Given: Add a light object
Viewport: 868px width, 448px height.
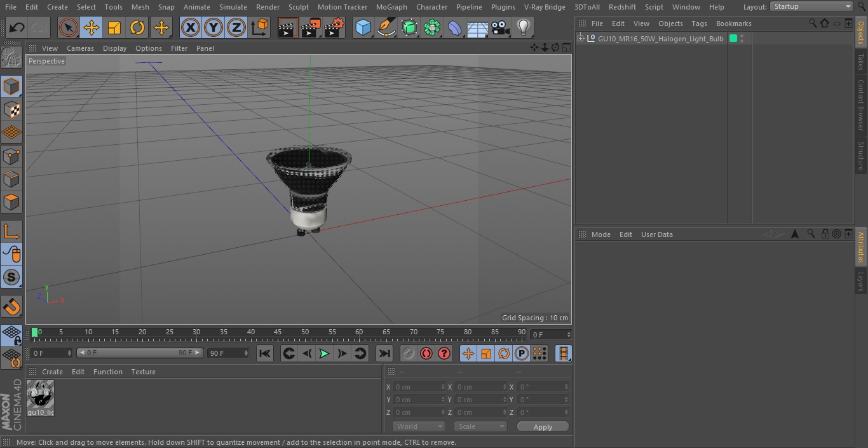Looking at the screenshot, I should [523, 27].
